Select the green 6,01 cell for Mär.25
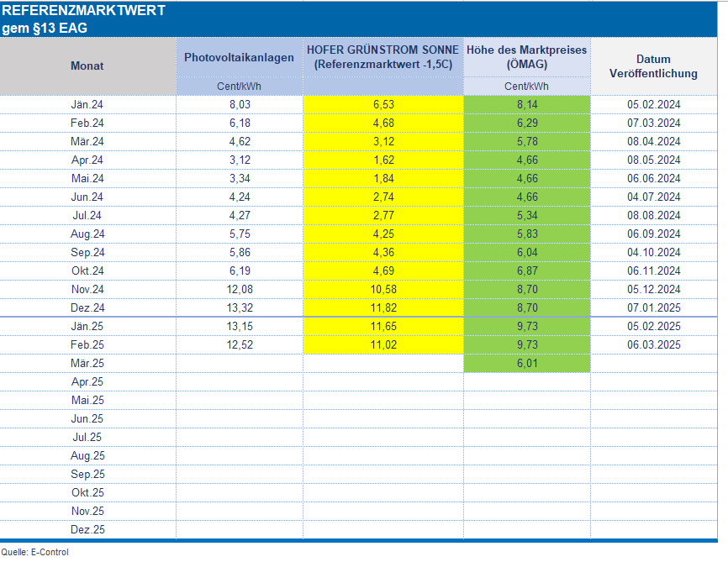Image resolution: width=728 pixels, height=562 pixels. 527,363
